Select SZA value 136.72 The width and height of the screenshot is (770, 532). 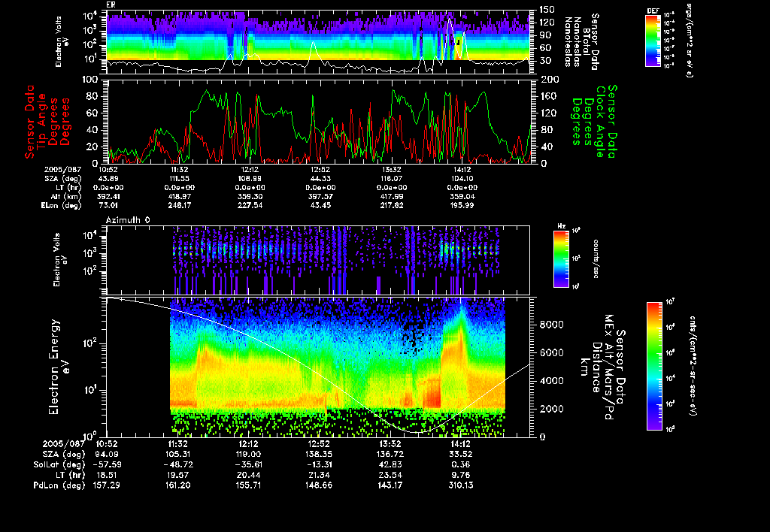click(x=390, y=455)
